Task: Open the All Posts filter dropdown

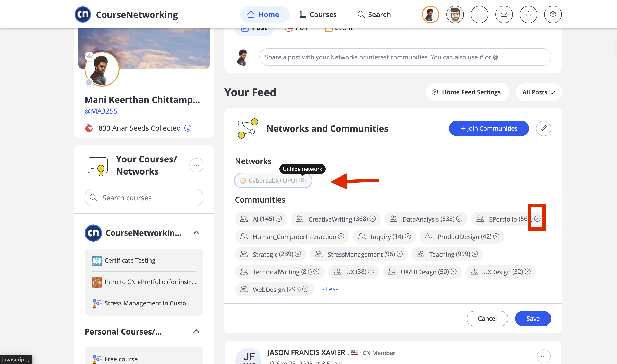Action: [x=539, y=92]
